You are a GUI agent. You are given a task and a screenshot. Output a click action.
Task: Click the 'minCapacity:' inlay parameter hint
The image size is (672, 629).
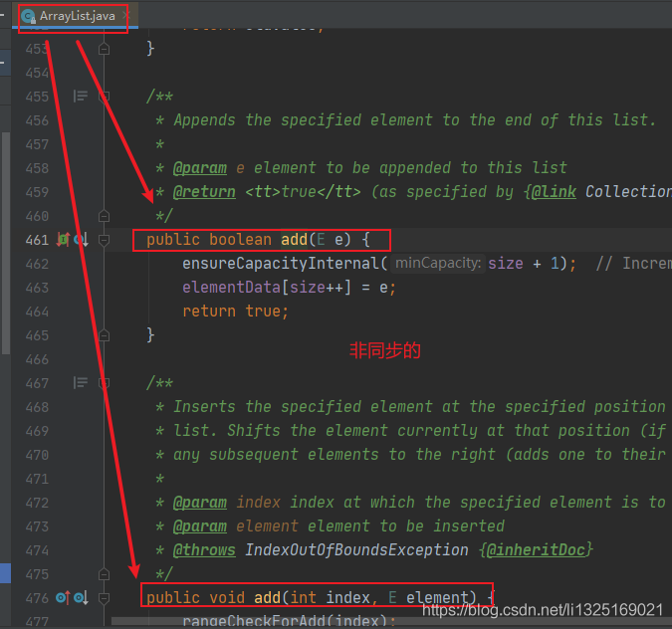pyautogui.click(x=438, y=263)
